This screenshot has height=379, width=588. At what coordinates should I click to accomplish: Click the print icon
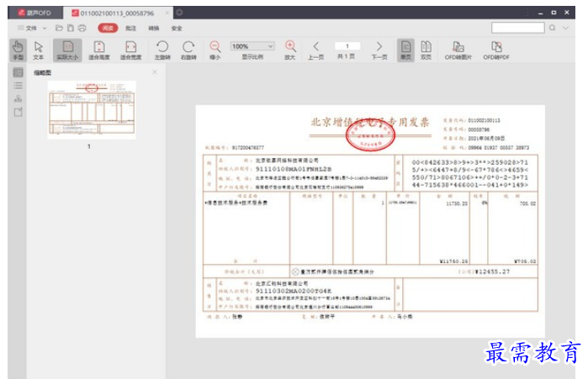tap(82, 28)
